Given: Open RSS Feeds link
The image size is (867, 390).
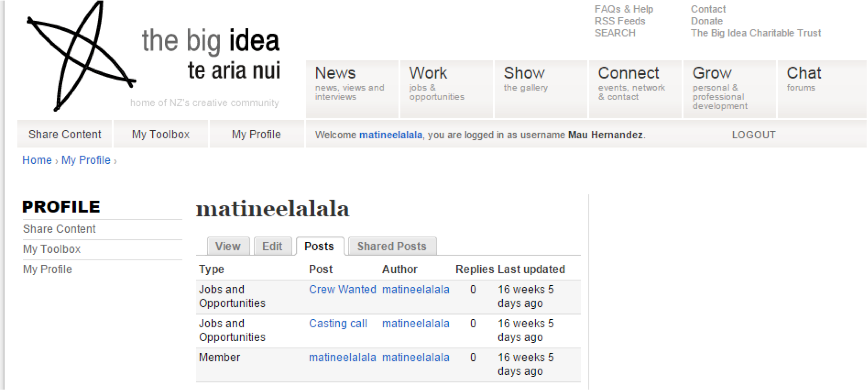Looking at the screenshot, I should [620, 21].
